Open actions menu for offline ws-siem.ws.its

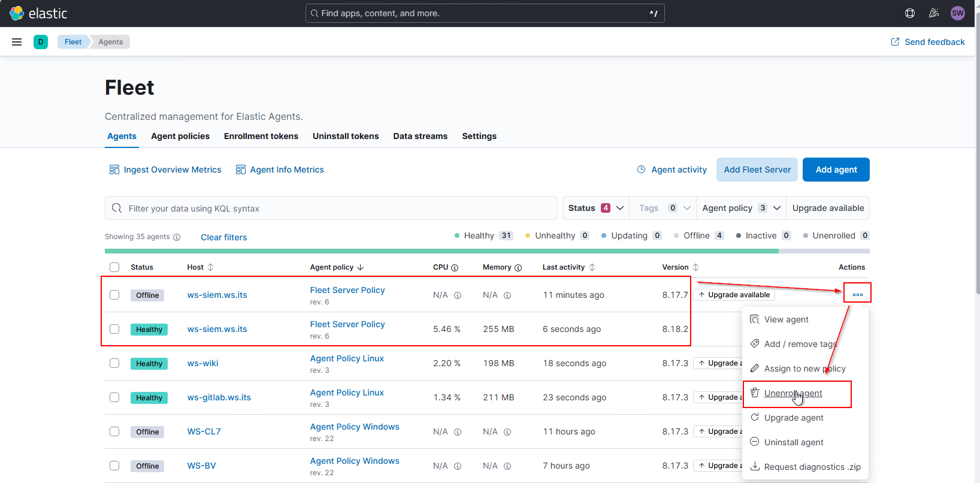tap(857, 294)
